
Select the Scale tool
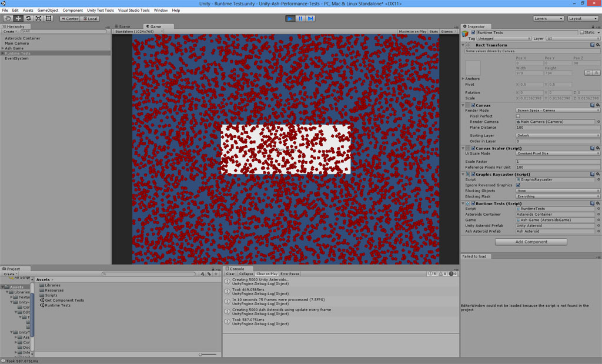38,18
